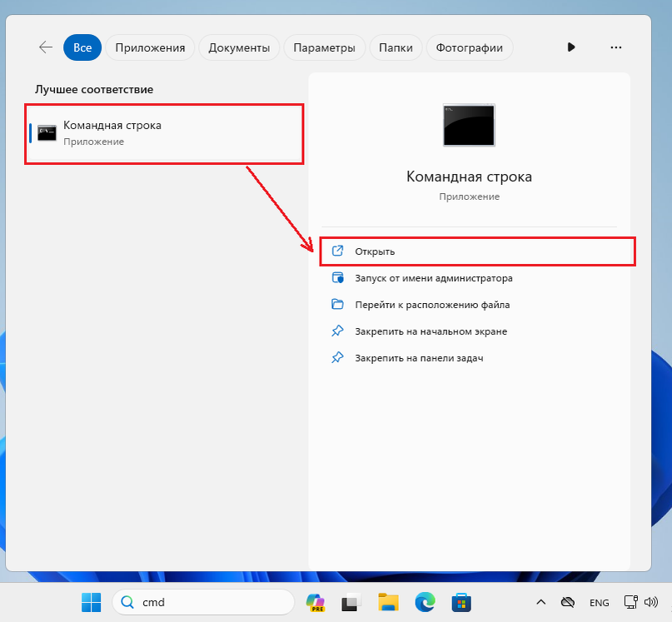
Task: Click the shield icon beside admin run option
Action: [x=338, y=277]
